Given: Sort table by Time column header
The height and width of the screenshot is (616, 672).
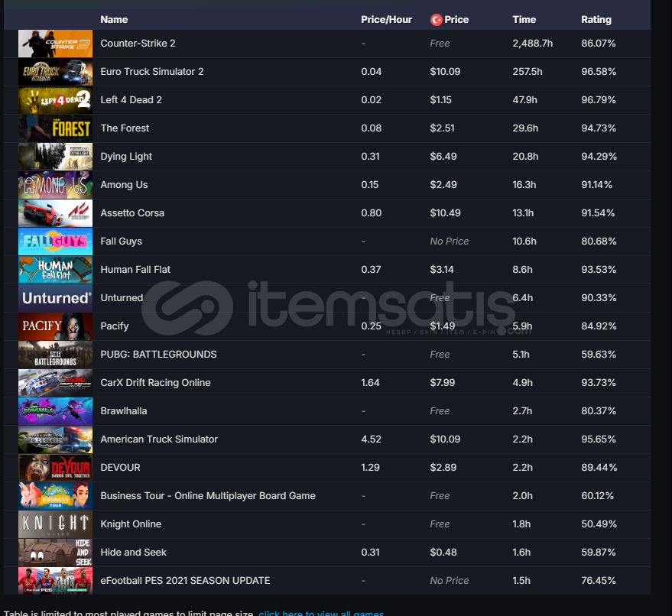Looking at the screenshot, I should pos(524,20).
